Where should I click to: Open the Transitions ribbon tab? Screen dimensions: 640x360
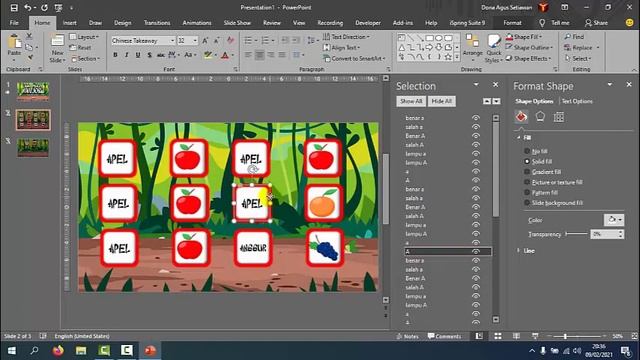pyautogui.click(x=157, y=23)
